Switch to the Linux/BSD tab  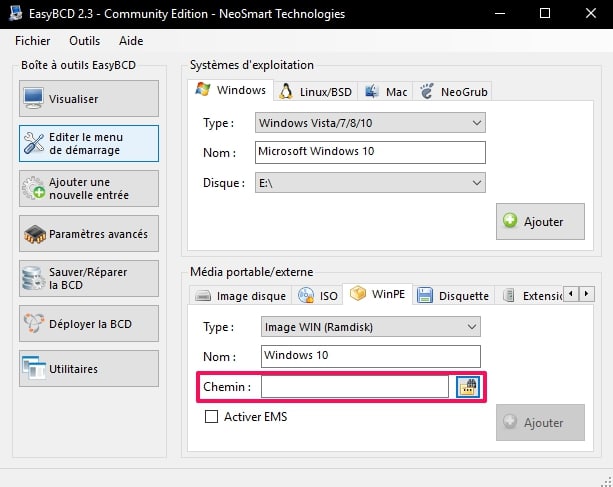tap(315, 92)
